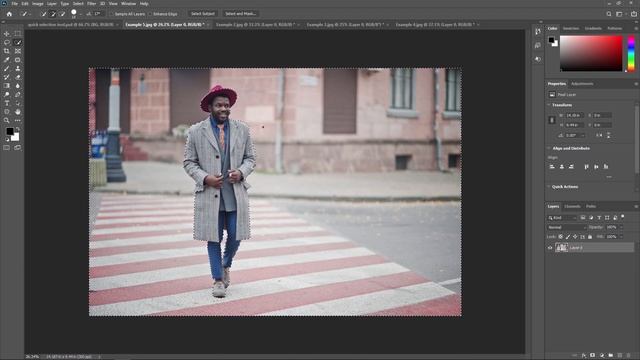
Task: Align left edges button
Action: 552,167
